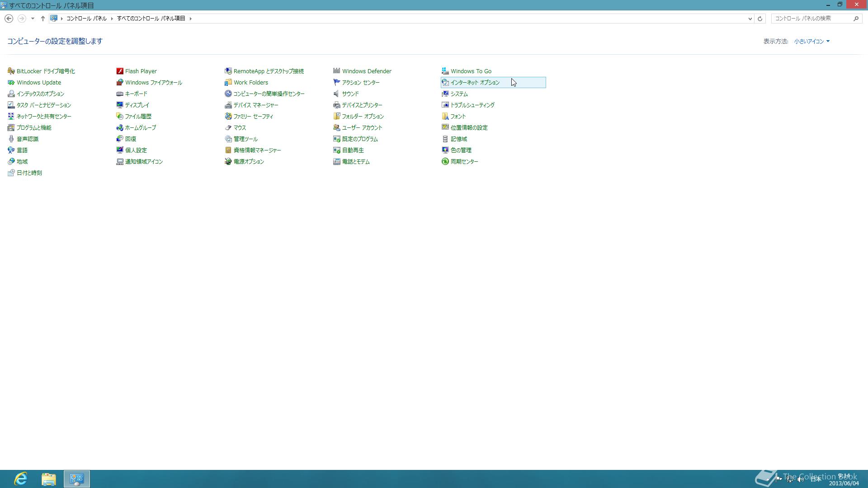
Task: Open 管理ツール link
Action: click(245, 139)
